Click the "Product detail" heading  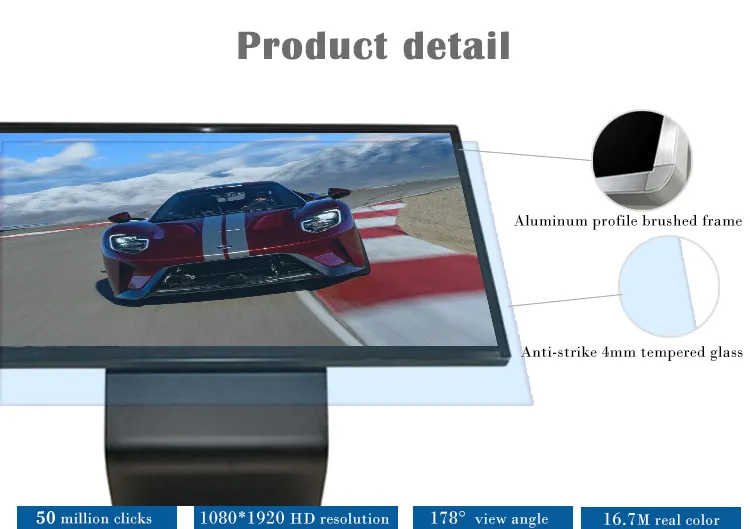coord(374,46)
